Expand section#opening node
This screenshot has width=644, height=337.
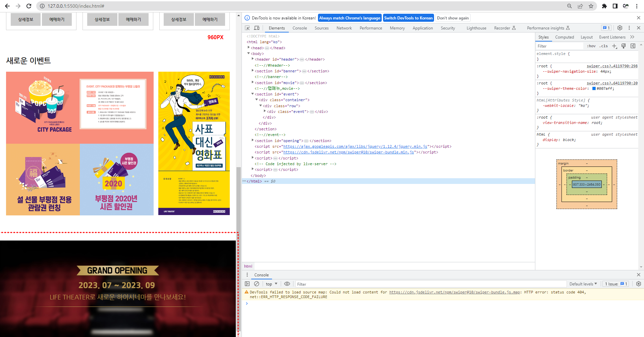pyautogui.click(x=253, y=140)
